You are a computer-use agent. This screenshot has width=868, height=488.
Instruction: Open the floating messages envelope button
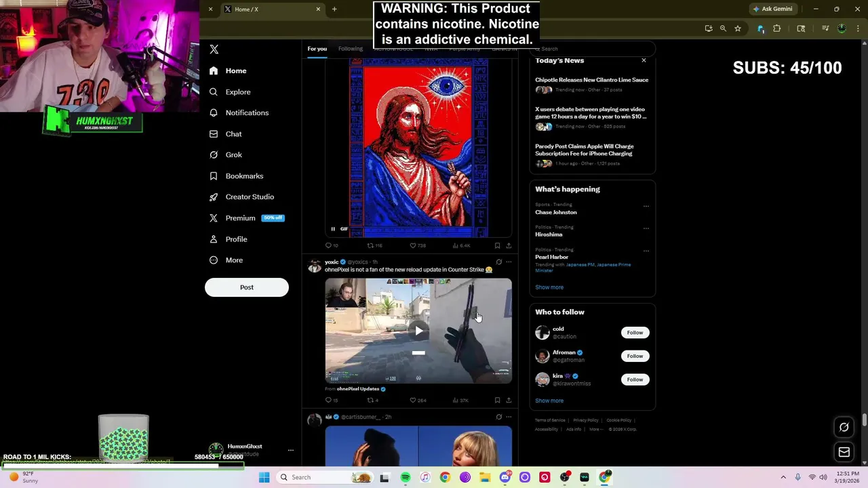(844, 452)
